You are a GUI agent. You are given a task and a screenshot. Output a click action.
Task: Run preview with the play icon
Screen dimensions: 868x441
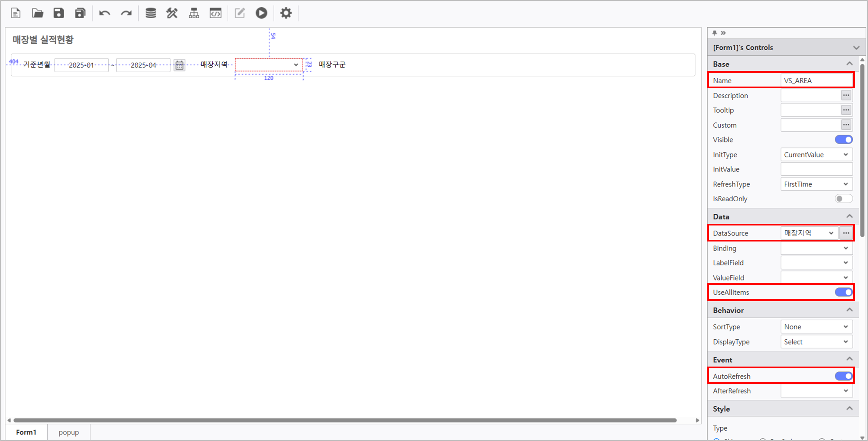point(261,13)
